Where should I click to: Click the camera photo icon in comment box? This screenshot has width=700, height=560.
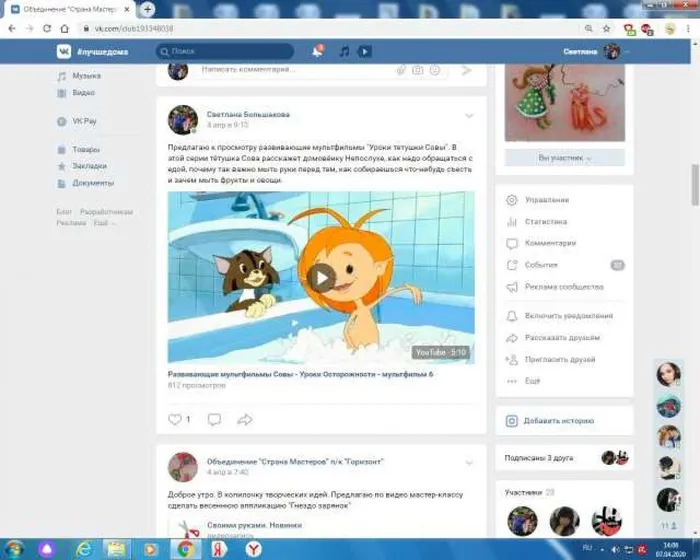[x=417, y=70]
